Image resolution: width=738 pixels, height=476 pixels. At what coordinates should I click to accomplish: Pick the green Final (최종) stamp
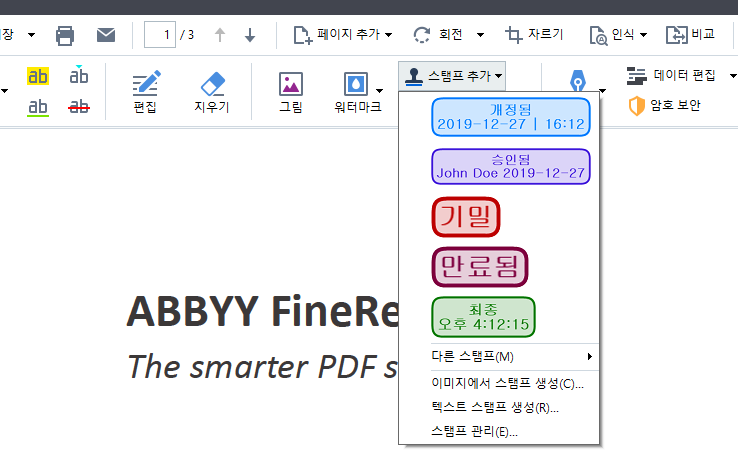coord(483,317)
